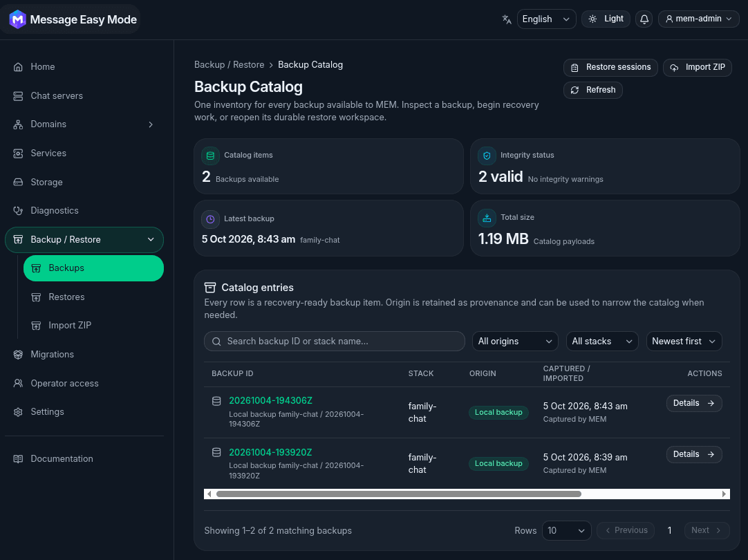The width and height of the screenshot is (748, 560).
Task: Open the All origins filter
Action: click(x=515, y=342)
